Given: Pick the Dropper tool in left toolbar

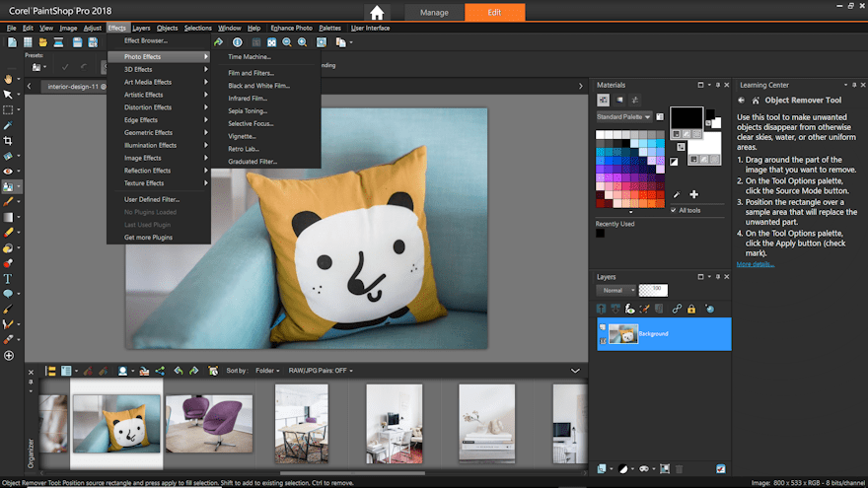Looking at the screenshot, I should 8,125.
